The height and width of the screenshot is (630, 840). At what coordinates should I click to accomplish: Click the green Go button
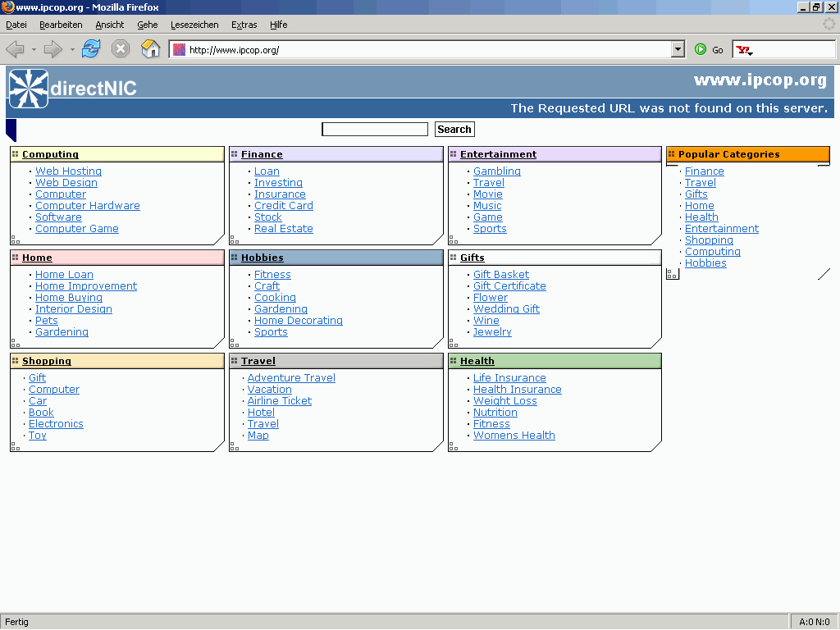(x=709, y=50)
